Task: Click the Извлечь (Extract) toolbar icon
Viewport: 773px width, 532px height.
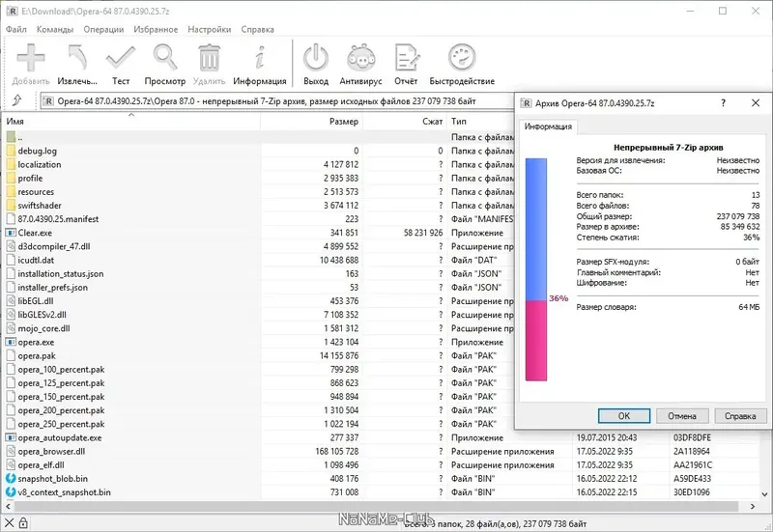Action: coord(77,58)
